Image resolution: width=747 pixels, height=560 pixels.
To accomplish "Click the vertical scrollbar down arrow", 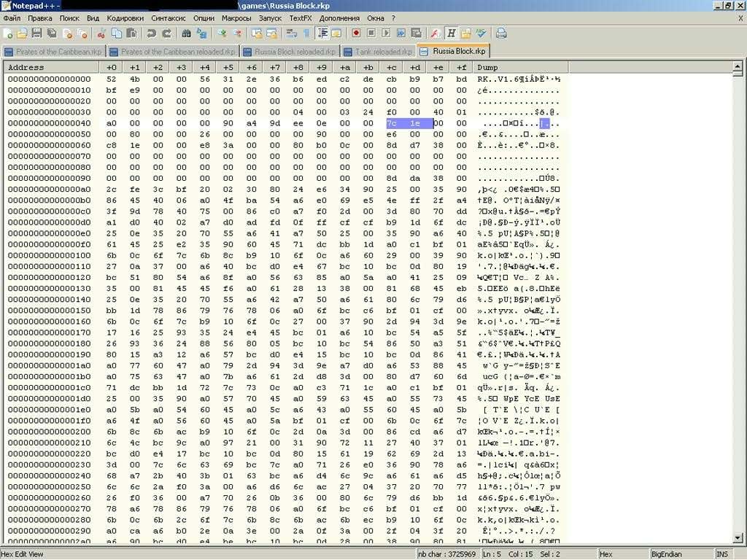I will pos(738,538).
